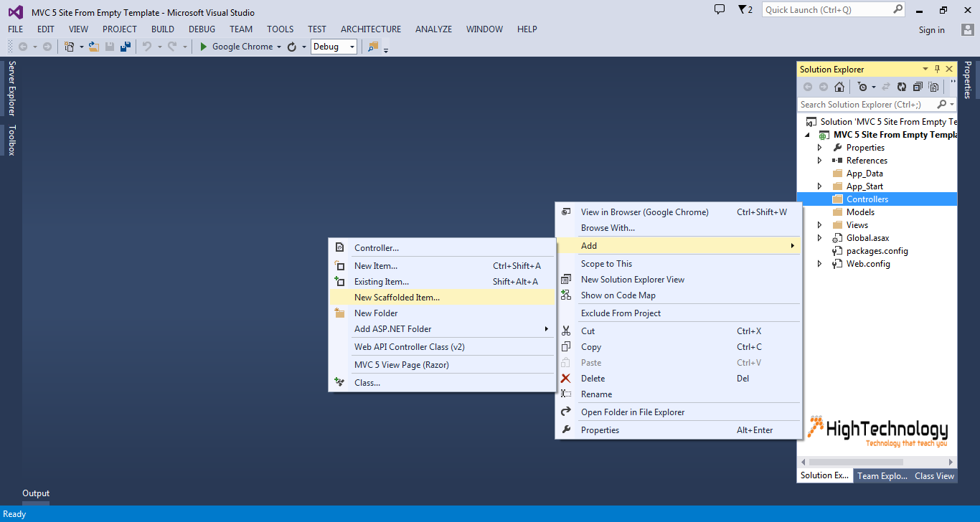Image resolution: width=980 pixels, height=522 pixels.
Task: Open the Solution Explorer window position dropdown
Action: tap(925, 70)
